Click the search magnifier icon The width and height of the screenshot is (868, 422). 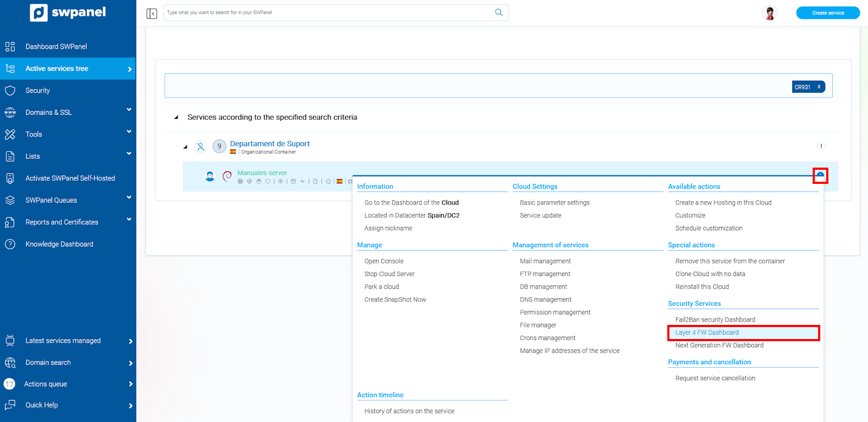pyautogui.click(x=499, y=12)
